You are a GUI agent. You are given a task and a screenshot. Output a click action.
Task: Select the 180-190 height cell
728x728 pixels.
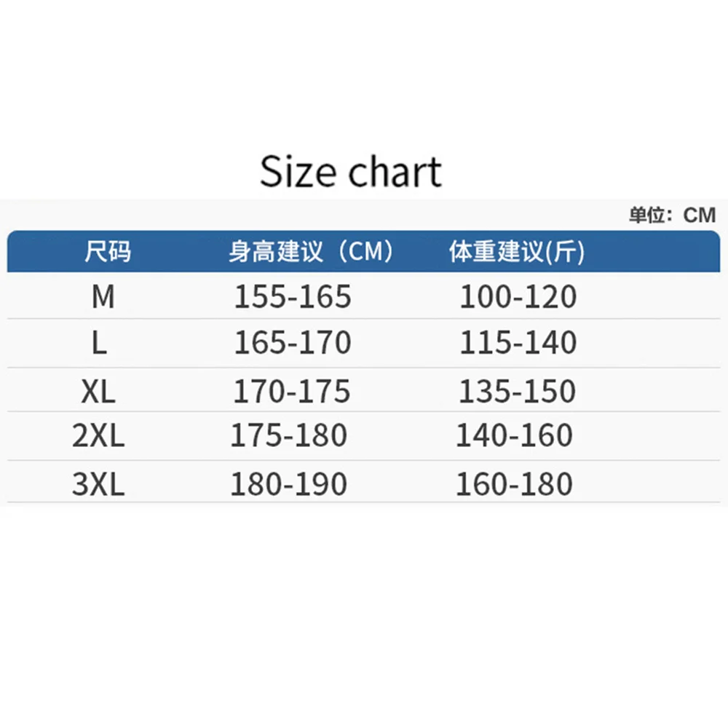pyautogui.click(x=289, y=484)
